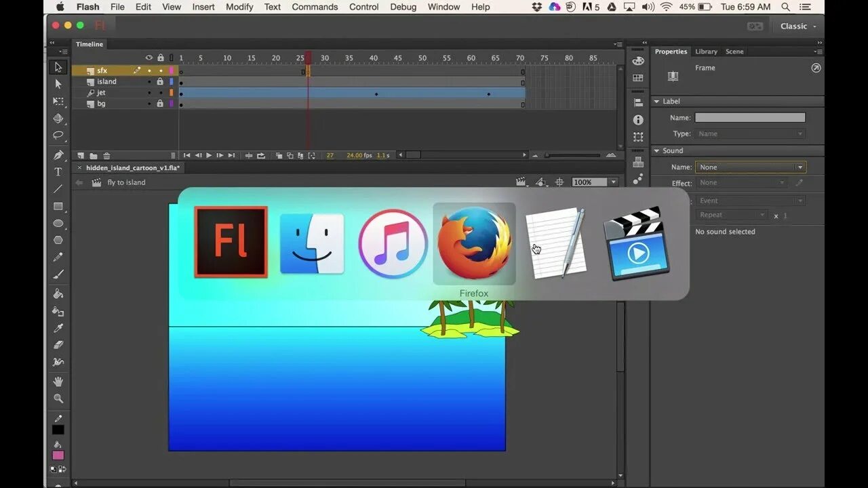The width and height of the screenshot is (868, 488).
Task: Select the Selection (arrow) tool
Action: click(x=58, y=67)
